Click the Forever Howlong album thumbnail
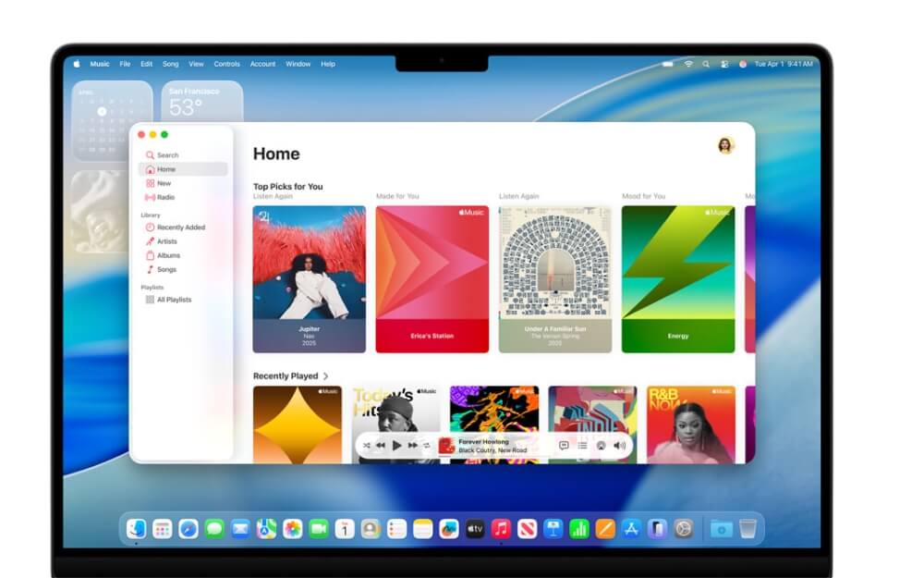Image resolution: width=924 pixels, height=578 pixels. pyautogui.click(x=446, y=446)
